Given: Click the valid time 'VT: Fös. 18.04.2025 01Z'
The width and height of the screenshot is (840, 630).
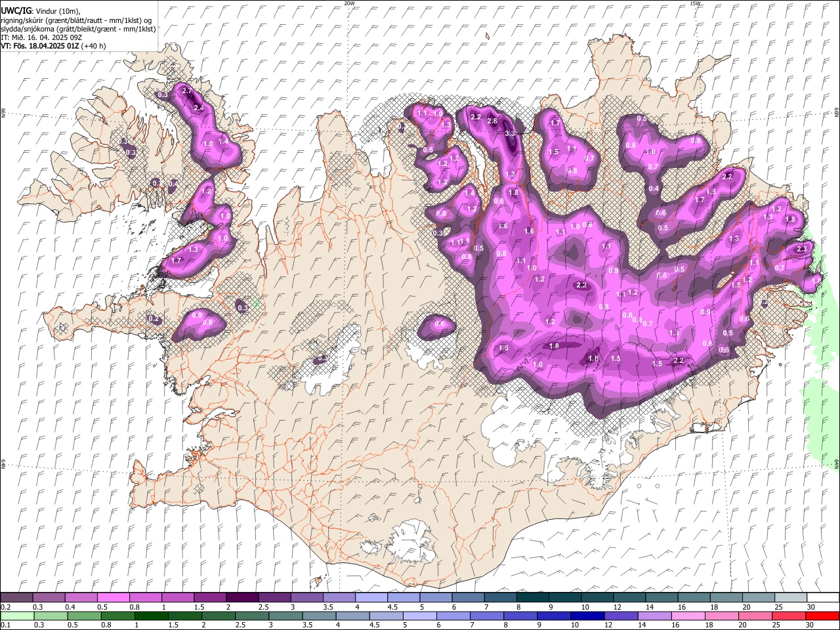Looking at the screenshot, I should point(40,46).
